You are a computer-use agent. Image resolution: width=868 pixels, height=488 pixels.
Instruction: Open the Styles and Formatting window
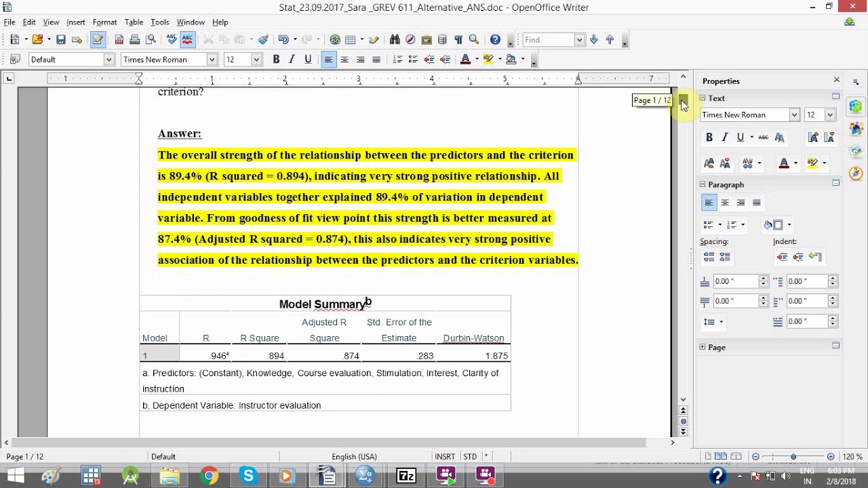click(15, 60)
